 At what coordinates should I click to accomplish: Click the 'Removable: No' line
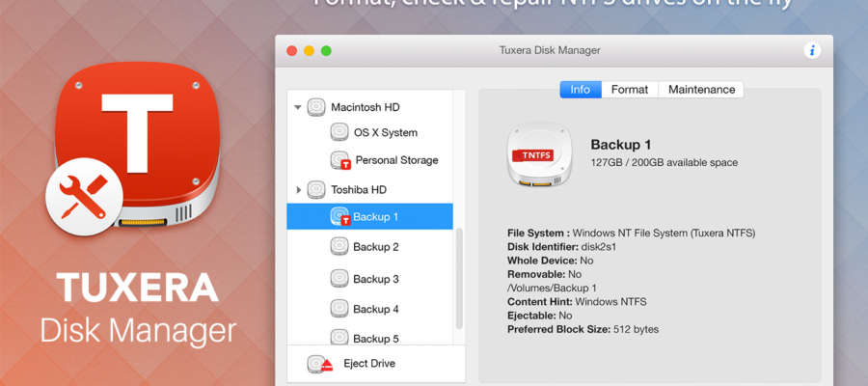click(544, 274)
